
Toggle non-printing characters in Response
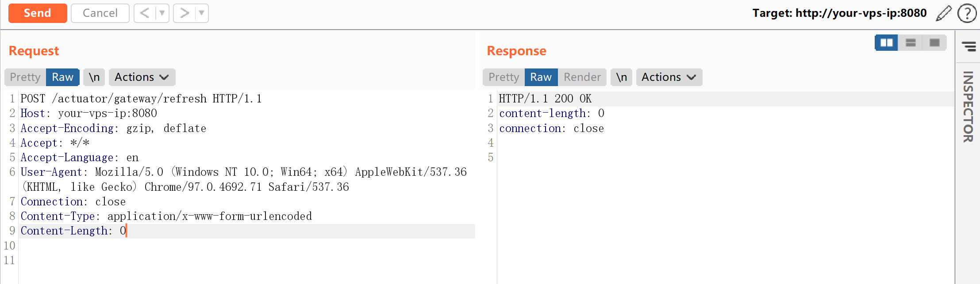622,77
